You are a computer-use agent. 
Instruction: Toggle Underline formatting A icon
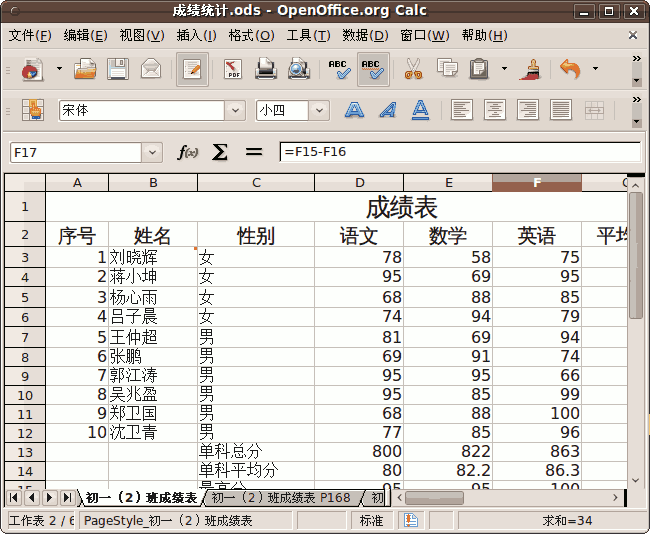click(x=420, y=110)
